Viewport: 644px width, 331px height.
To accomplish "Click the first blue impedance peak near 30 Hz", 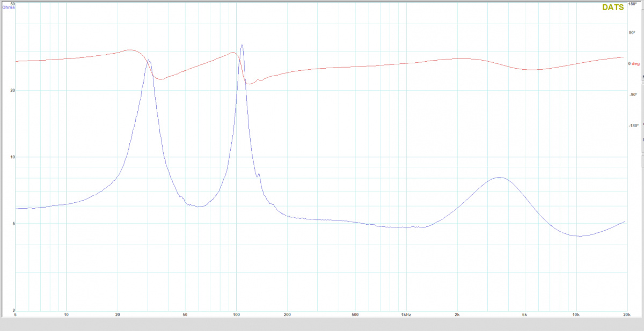I will tap(149, 61).
